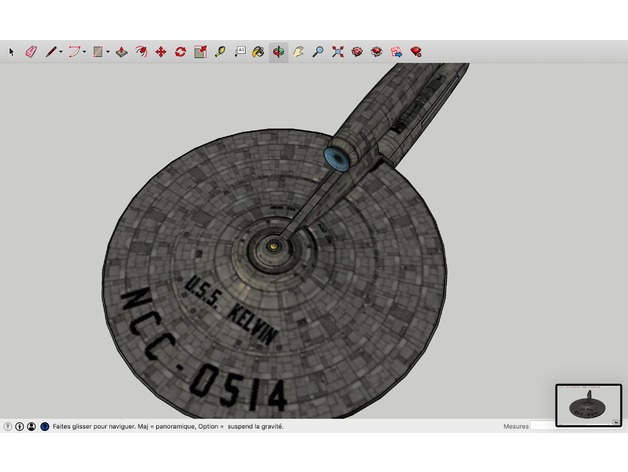
Task: Expand the Shape tool dropdown arrow
Action: point(108,51)
